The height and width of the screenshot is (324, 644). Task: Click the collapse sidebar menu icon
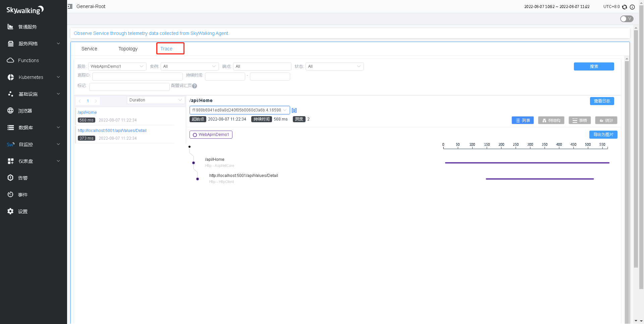pyautogui.click(x=70, y=6)
